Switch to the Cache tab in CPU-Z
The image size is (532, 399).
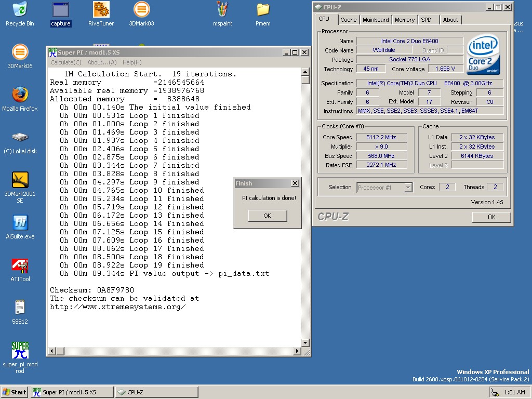pyautogui.click(x=349, y=20)
